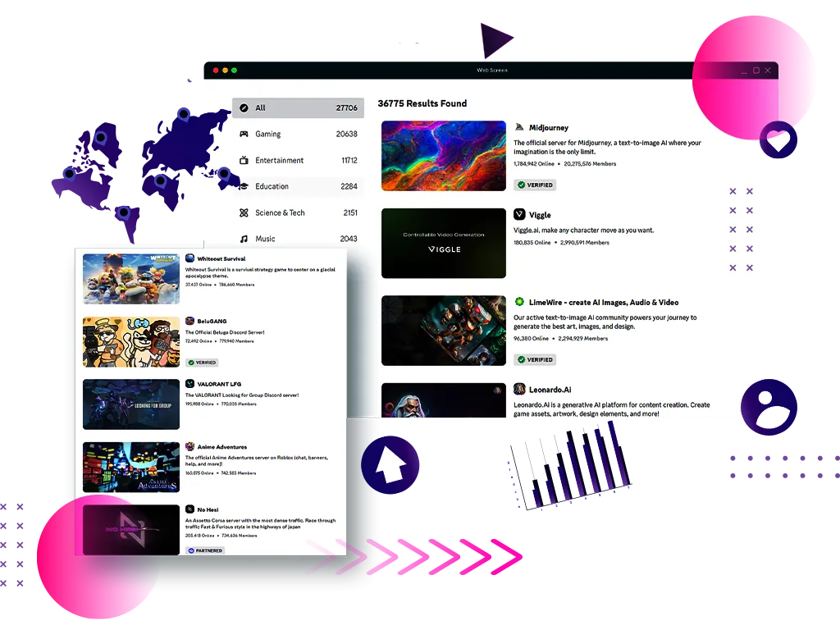Click the "20,275,576 Members" text under Midjourney
Image resolution: width=840 pixels, height=630 pixels.
pos(590,164)
